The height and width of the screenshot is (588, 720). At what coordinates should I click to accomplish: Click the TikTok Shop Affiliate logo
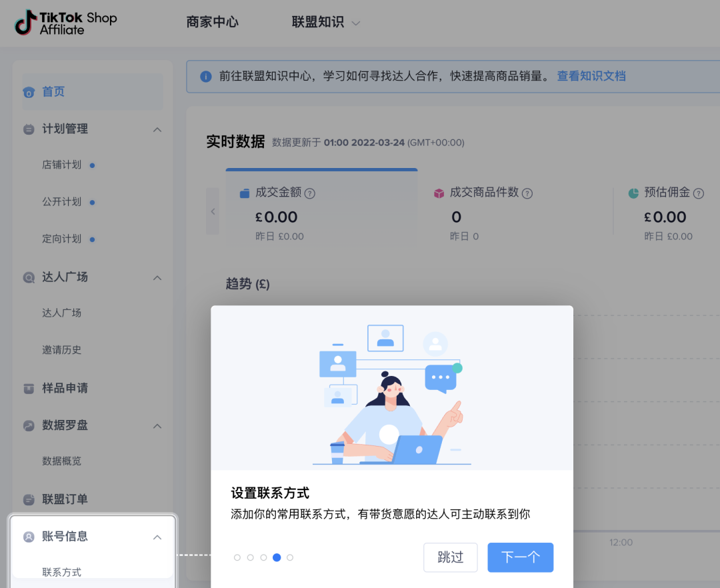[63, 23]
